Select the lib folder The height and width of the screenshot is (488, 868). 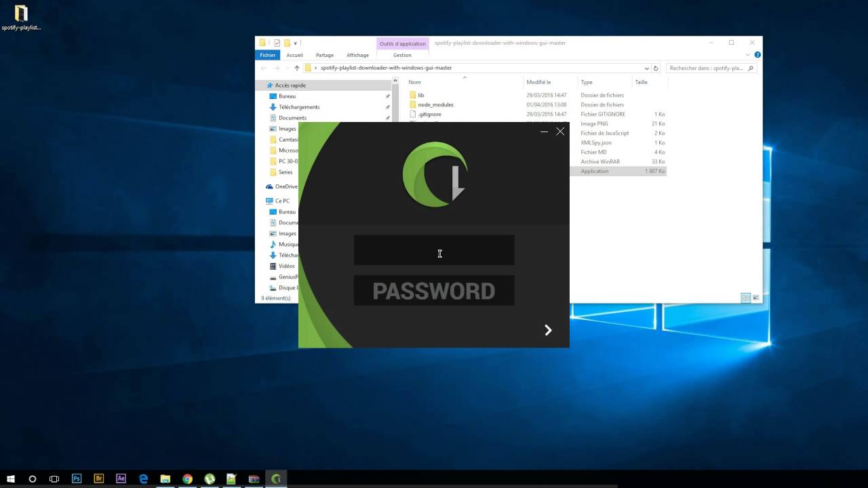(x=420, y=96)
